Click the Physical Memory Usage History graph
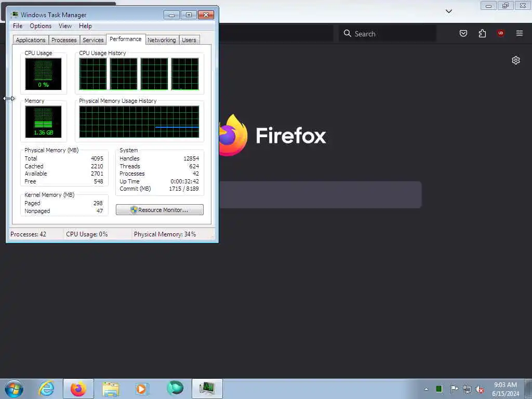This screenshot has height=399, width=532. pos(139,122)
